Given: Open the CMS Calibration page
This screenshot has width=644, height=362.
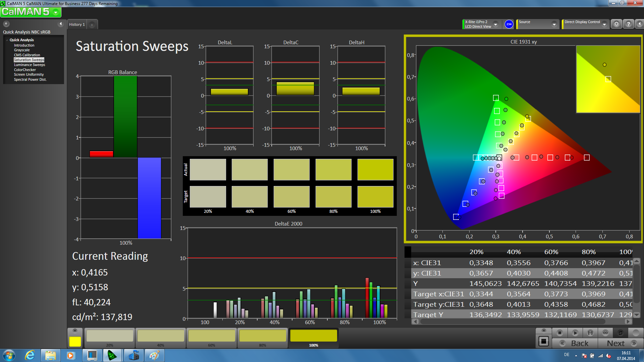Looking at the screenshot, I should coord(27,55).
